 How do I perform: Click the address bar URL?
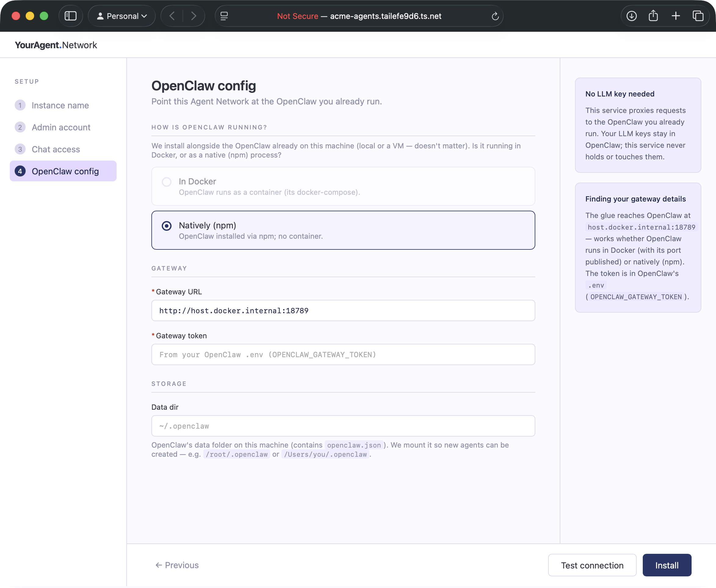click(x=385, y=16)
